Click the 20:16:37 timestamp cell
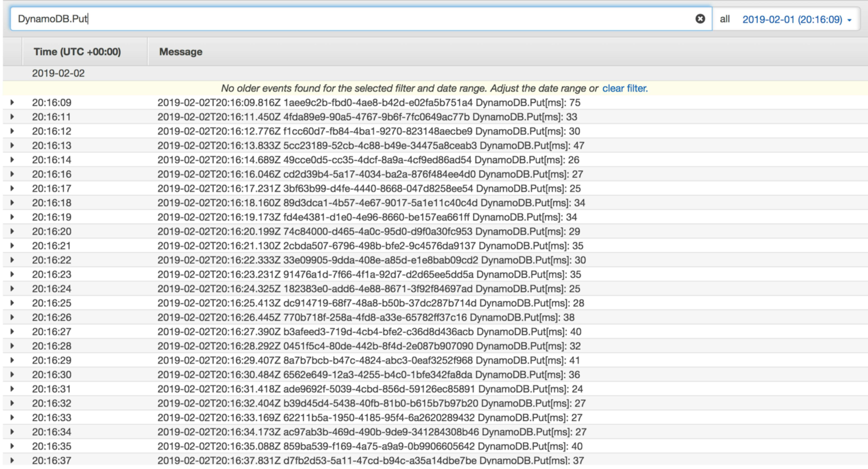The height and width of the screenshot is (469, 868). pos(52,460)
